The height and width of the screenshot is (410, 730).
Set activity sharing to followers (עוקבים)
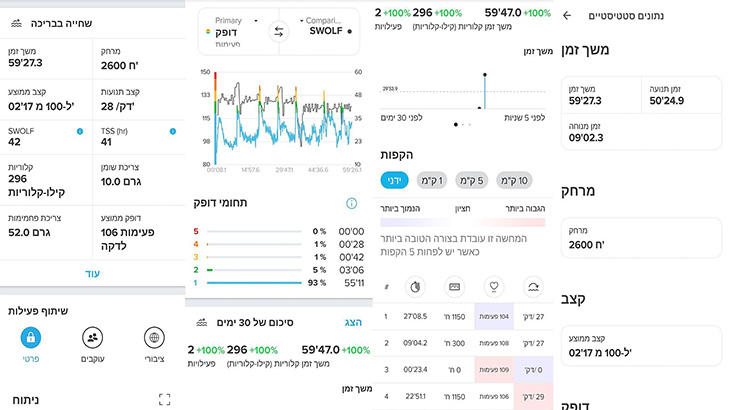[92, 344]
